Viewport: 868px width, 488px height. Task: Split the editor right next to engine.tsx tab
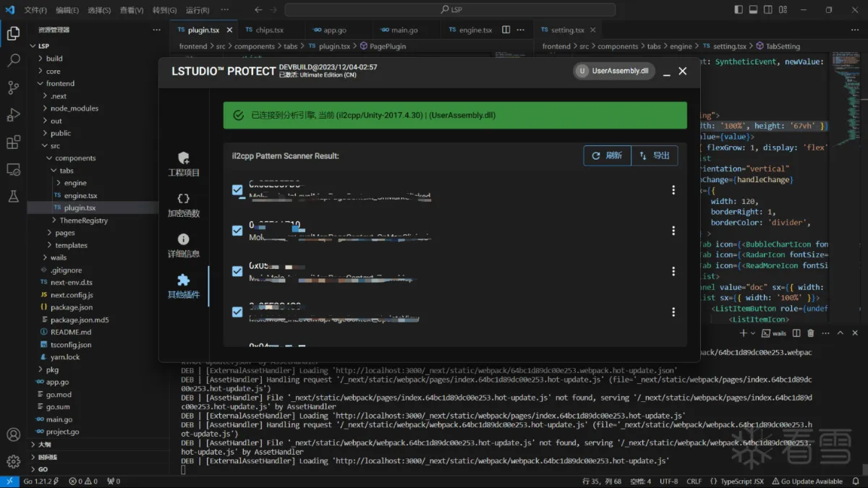pyautogui.click(x=506, y=30)
